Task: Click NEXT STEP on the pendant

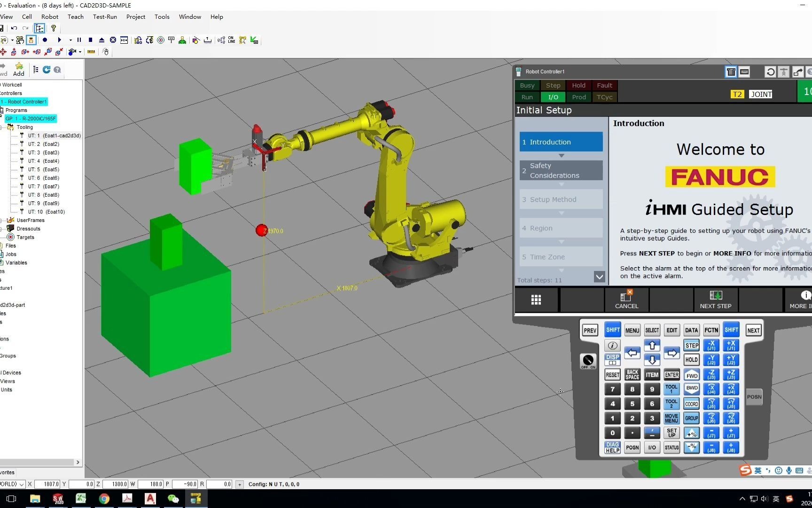Action: point(716,300)
